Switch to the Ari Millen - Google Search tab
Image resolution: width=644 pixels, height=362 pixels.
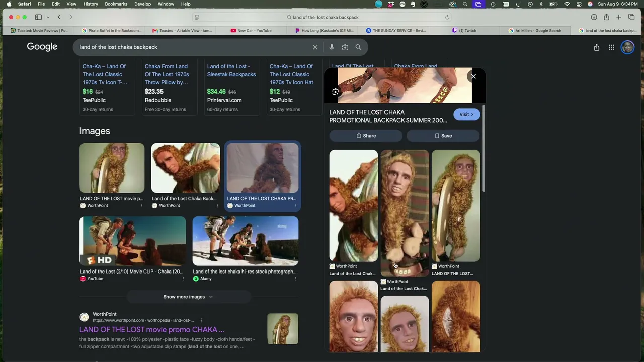[x=534, y=31]
